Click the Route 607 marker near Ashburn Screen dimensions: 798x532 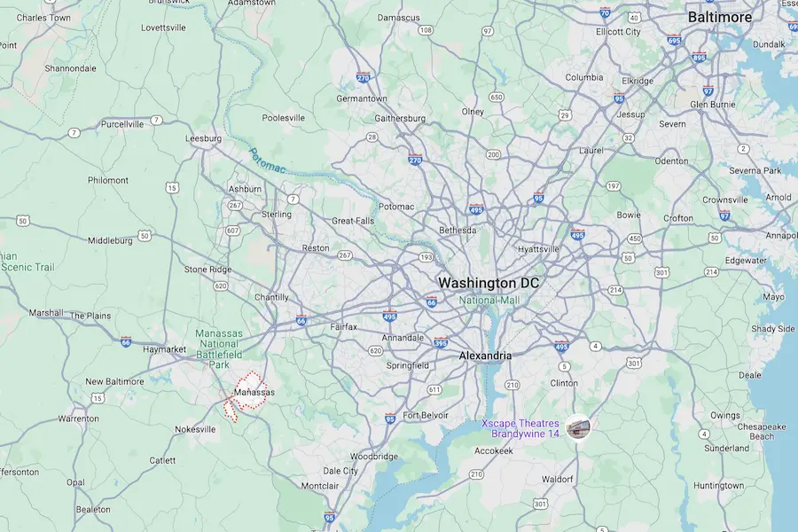(232, 231)
